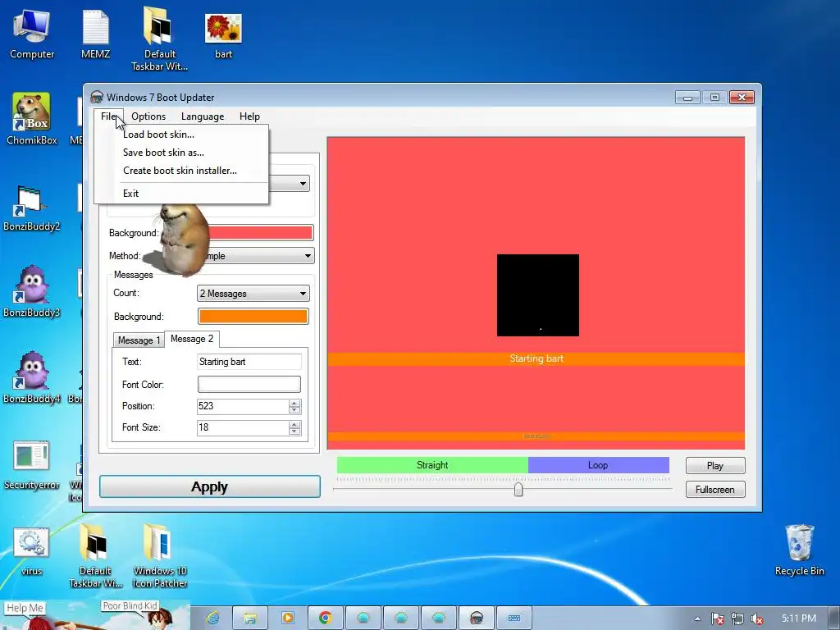Select the Recycle Bin icon

point(799,550)
